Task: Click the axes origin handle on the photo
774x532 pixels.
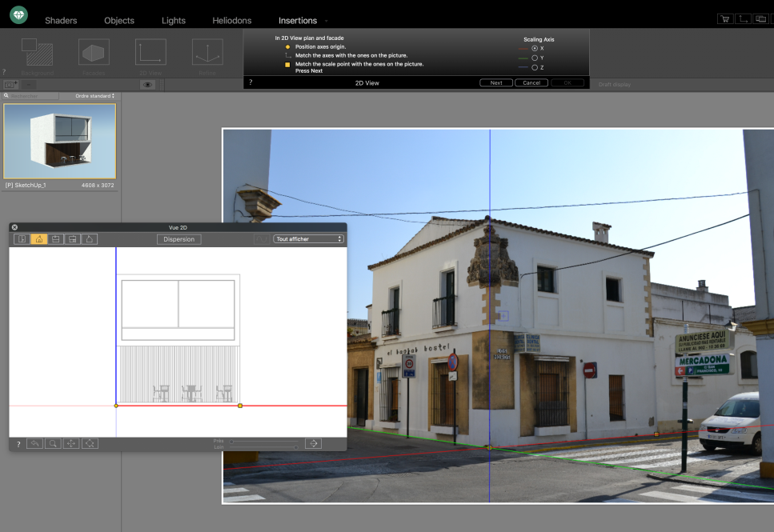Action: coord(489,448)
